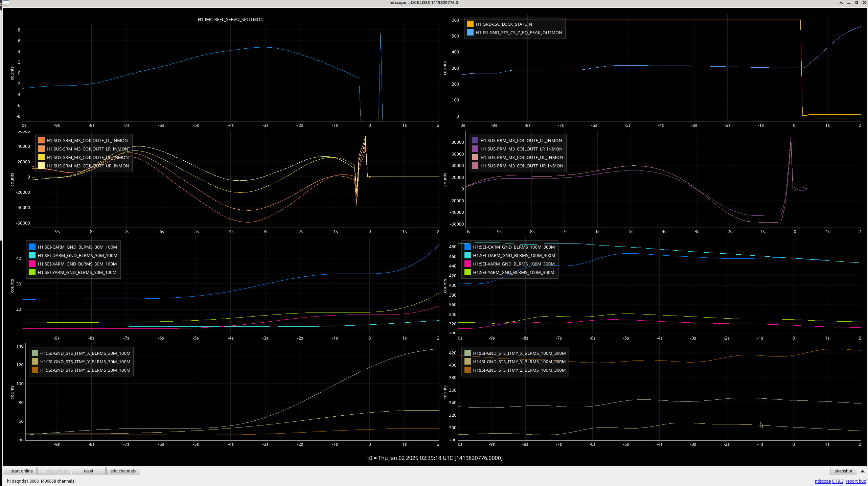Select H1:SUS-PRM_M3_COILOUTF_UR_INMON legend label
This screenshot has height=486, width=868.
(x=522, y=166)
